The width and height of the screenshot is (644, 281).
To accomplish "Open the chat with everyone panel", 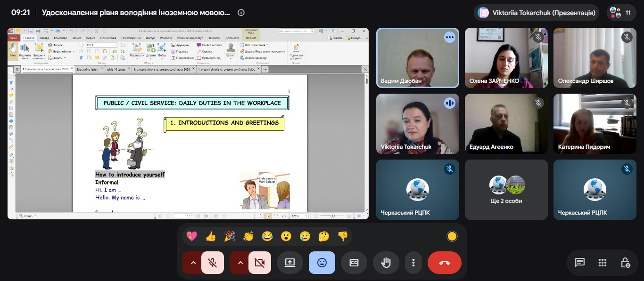I will click(580, 263).
